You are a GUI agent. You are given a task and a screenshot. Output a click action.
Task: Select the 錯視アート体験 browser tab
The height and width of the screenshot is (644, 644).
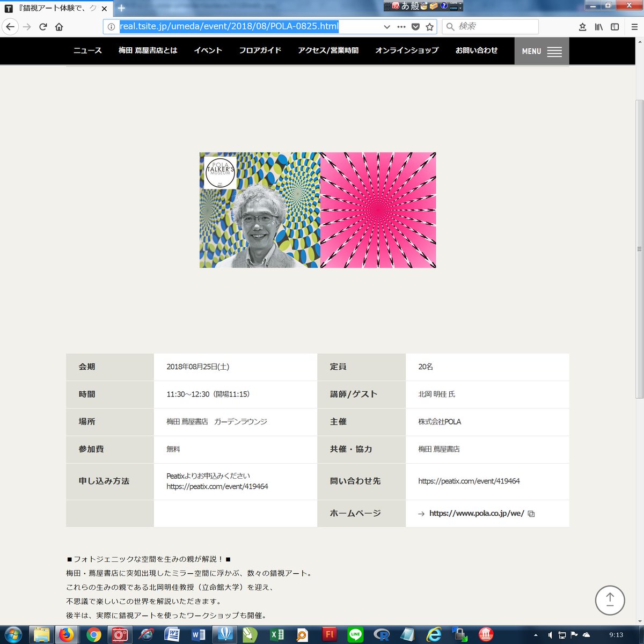point(56,8)
